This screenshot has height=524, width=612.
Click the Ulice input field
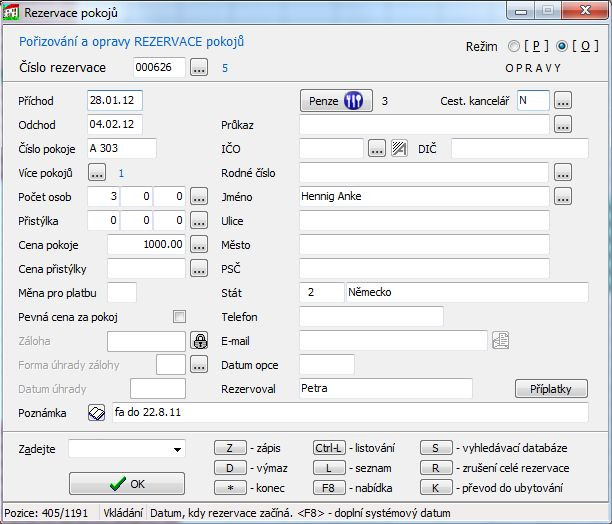coord(424,220)
